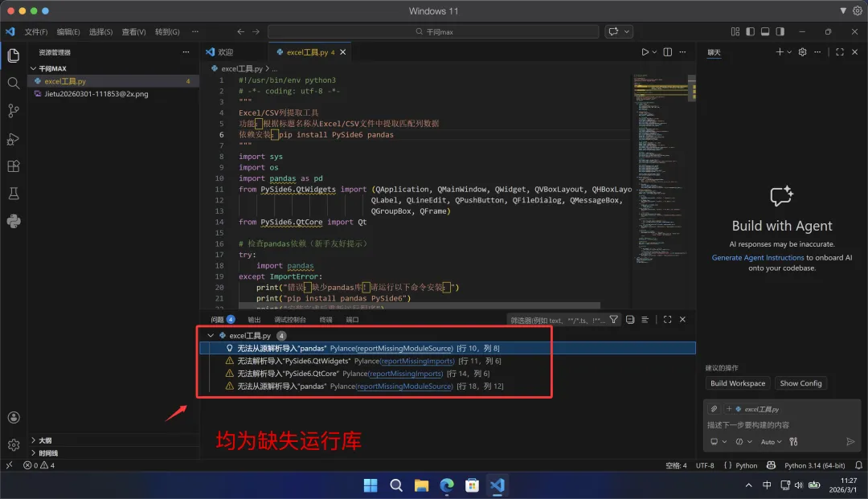Viewport: 868px width, 499px height.
Task: Open the chat mode dropdown next to Auto
Action: 744,441
